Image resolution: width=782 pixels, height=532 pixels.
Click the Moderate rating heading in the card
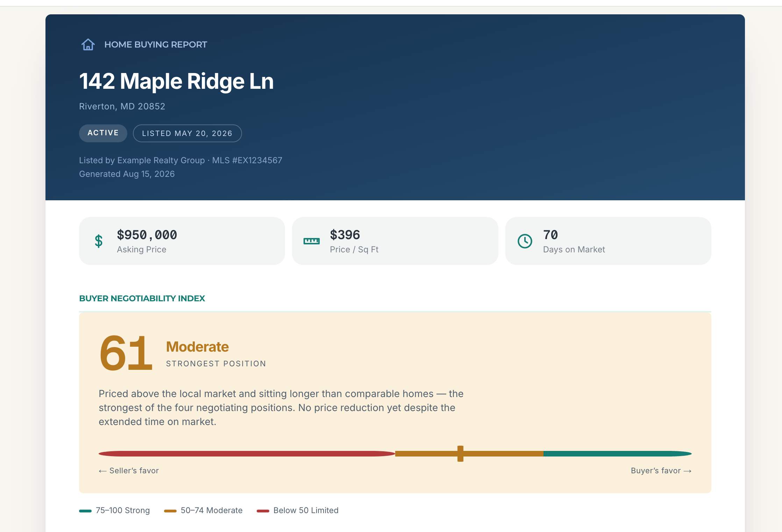(197, 347)
